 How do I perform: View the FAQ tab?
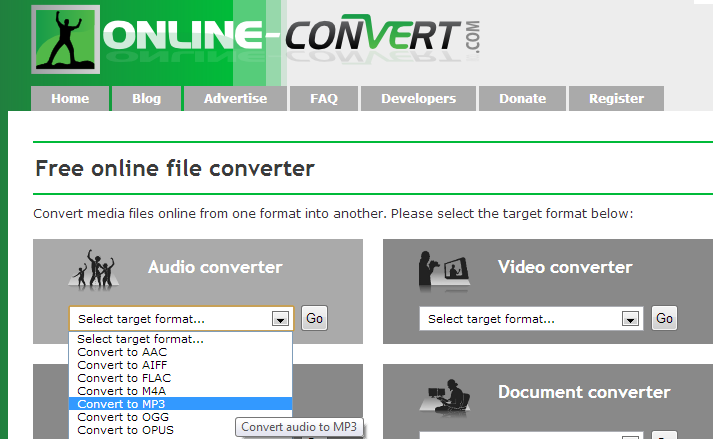[324, 98]
